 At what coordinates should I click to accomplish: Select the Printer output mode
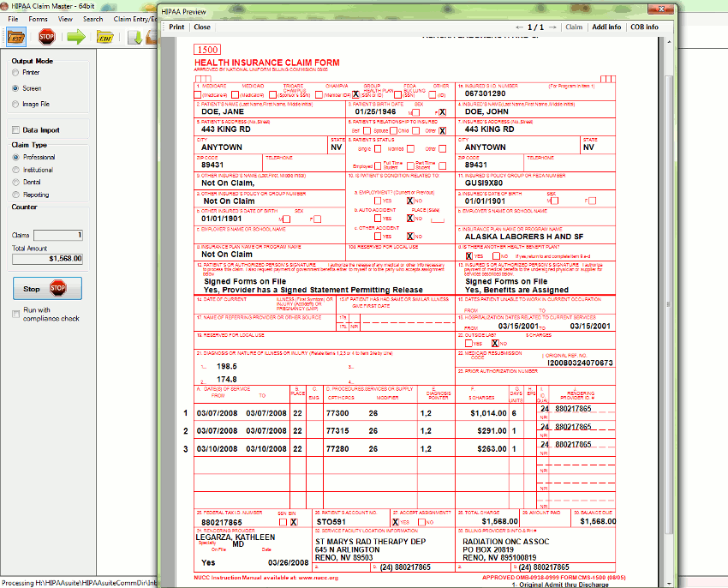[x=16, y=73]
